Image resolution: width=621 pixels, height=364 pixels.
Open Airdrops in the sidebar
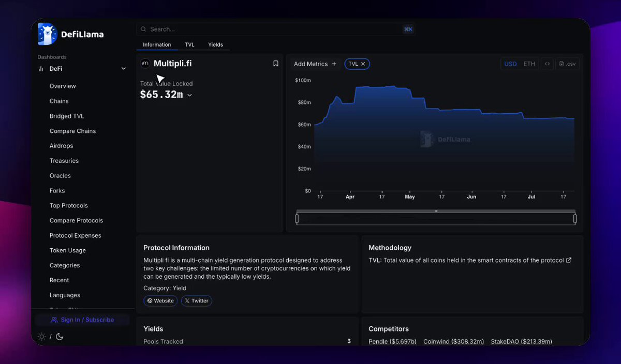tap(61, 146)
